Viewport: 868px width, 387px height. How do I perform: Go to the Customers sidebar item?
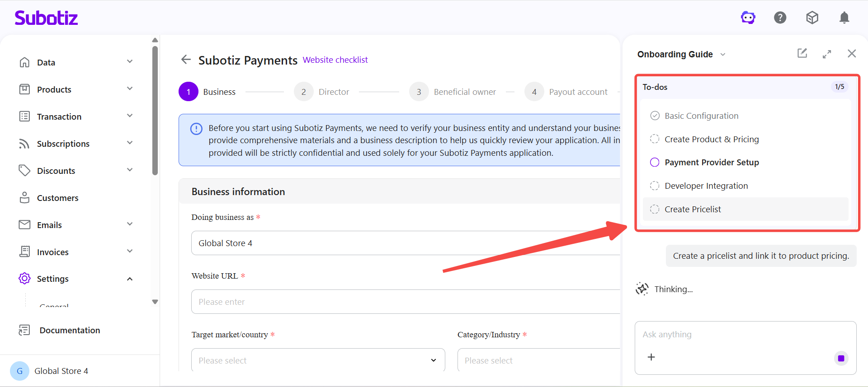pos(57,198)
